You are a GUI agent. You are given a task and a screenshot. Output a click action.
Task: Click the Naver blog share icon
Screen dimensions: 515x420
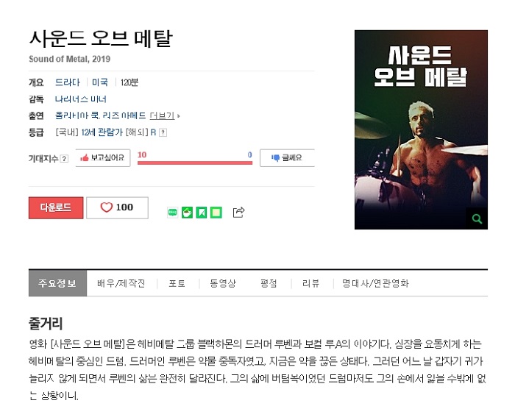[x=172, y=213]
